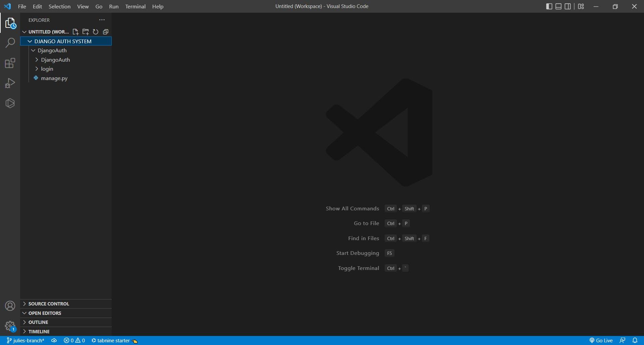This screenshot has height=345, width=644.
Task: Expand the Timeline section
Action: pyautogui.click(x=39, y=332)
